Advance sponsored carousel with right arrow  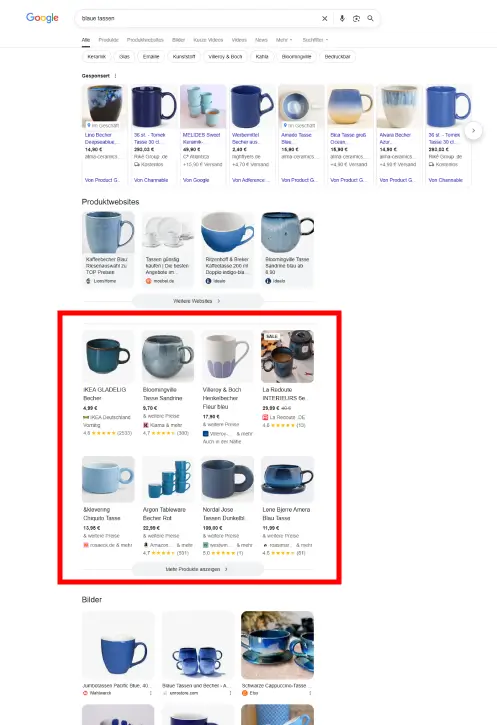click(473, 131)
